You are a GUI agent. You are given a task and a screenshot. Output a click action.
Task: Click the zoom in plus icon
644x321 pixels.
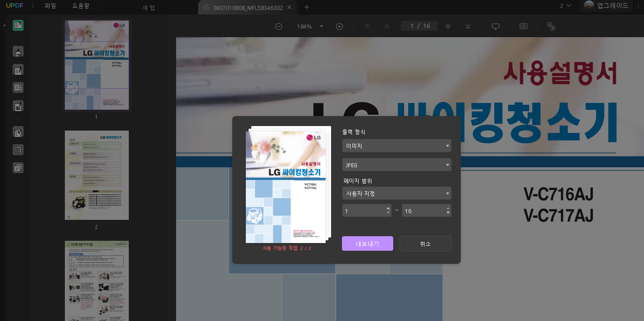click(339, 26)
